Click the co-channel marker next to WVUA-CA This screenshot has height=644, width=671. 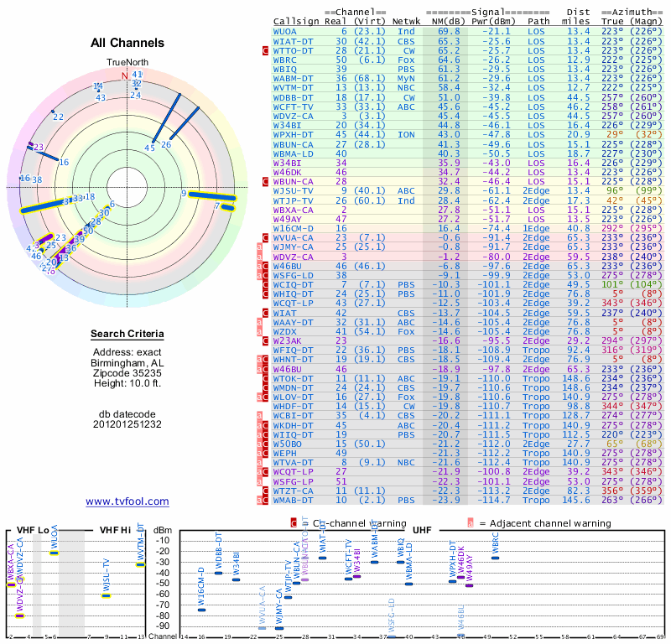tap(265, 238)
